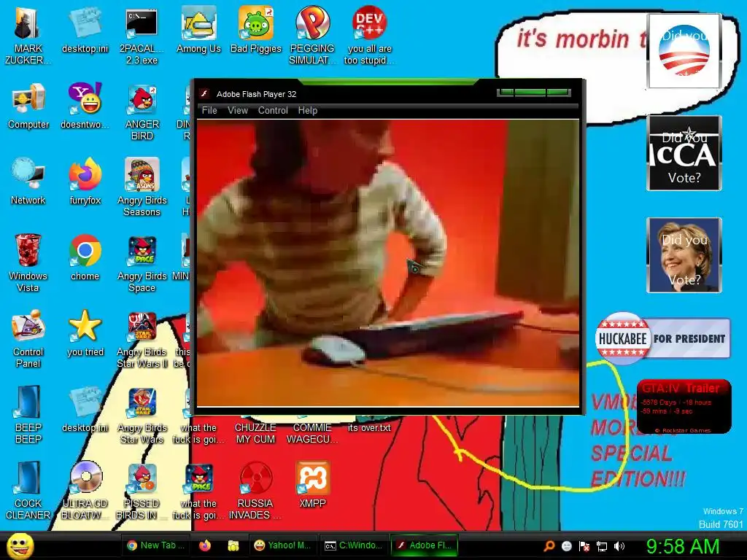Open Flash Player Control menu
This screenshot has height=560, width=747.
point(273,111)
